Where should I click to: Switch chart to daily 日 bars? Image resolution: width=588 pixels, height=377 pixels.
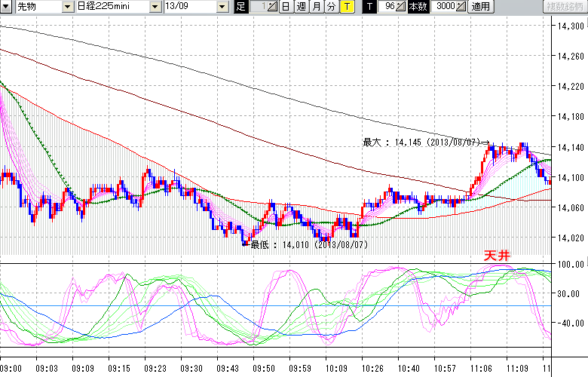[286, 7]
